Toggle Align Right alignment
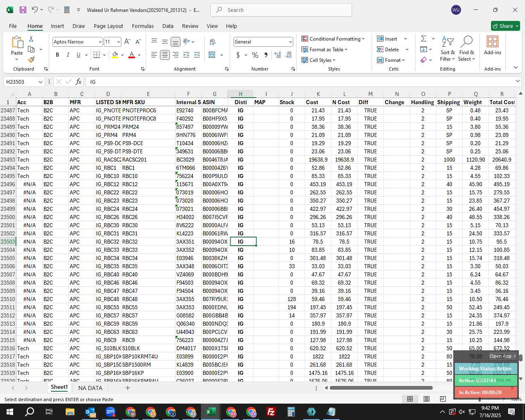Image resolution: width=525 pixels, height=420 pixels. (x=176, y=55)
